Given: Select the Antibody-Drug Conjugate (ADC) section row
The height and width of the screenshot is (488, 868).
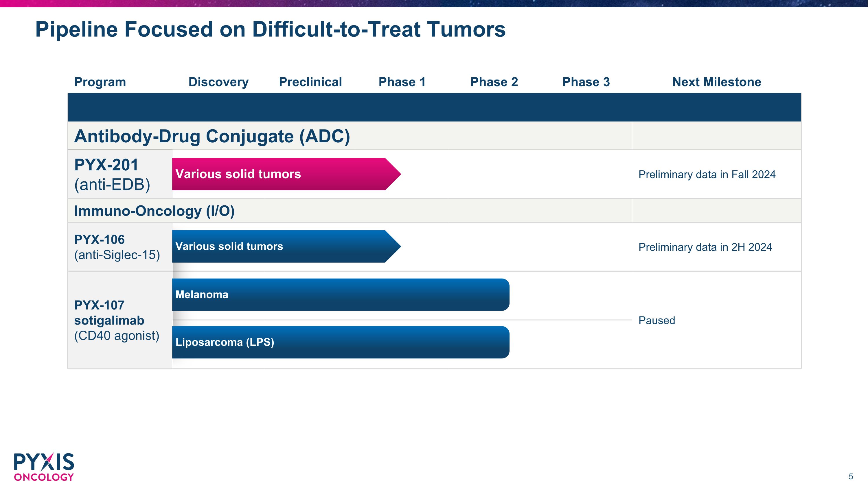Looking at the screenshot, I should tap(434, 136).
